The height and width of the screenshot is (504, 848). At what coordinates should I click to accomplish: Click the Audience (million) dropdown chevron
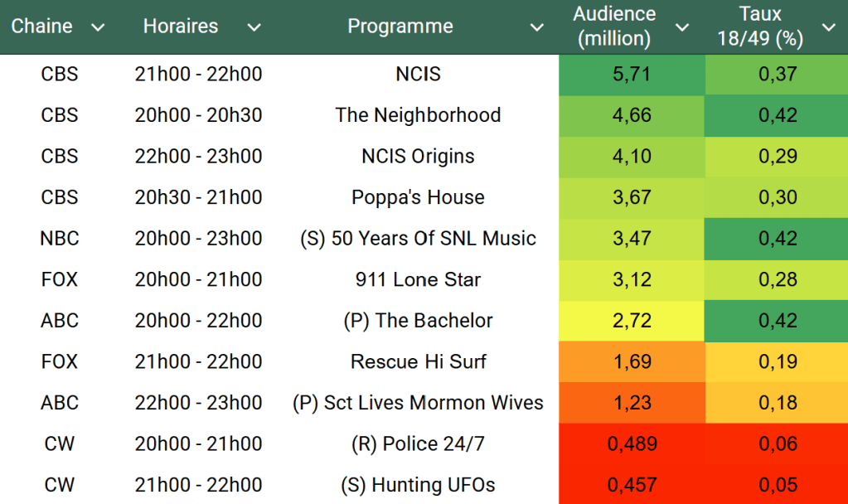(682, 27)
